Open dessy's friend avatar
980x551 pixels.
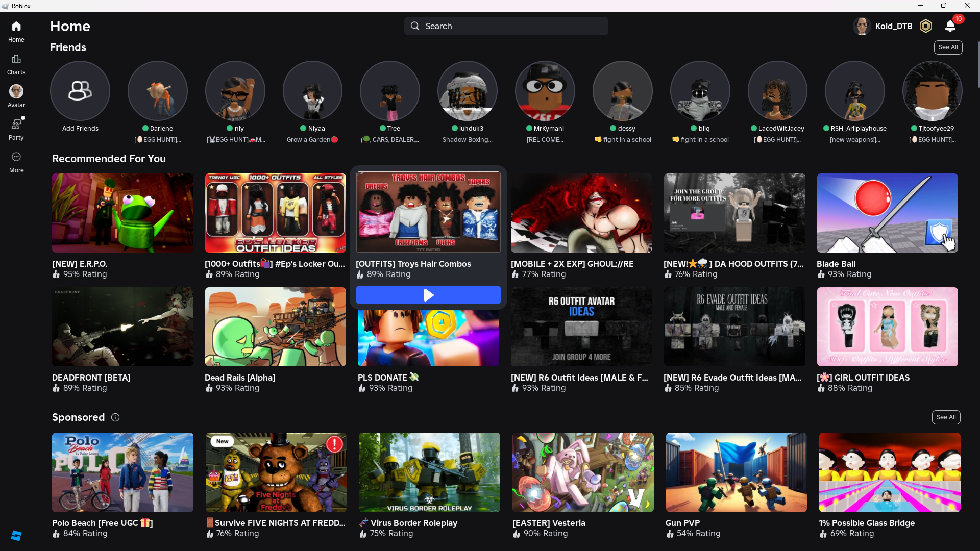click(x=623, y=91)
